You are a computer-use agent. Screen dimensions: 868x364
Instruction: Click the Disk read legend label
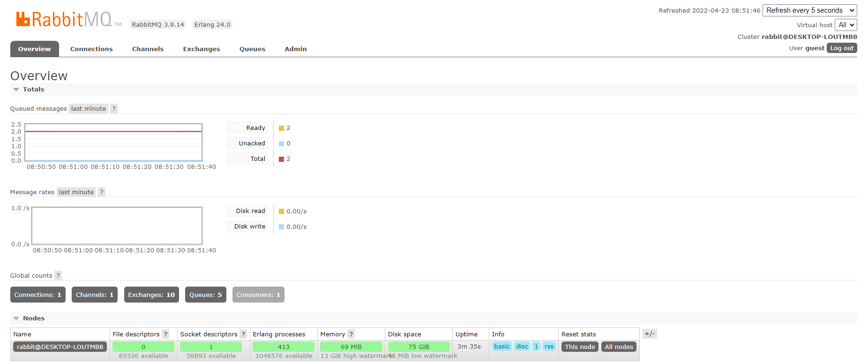pos(247,211)
